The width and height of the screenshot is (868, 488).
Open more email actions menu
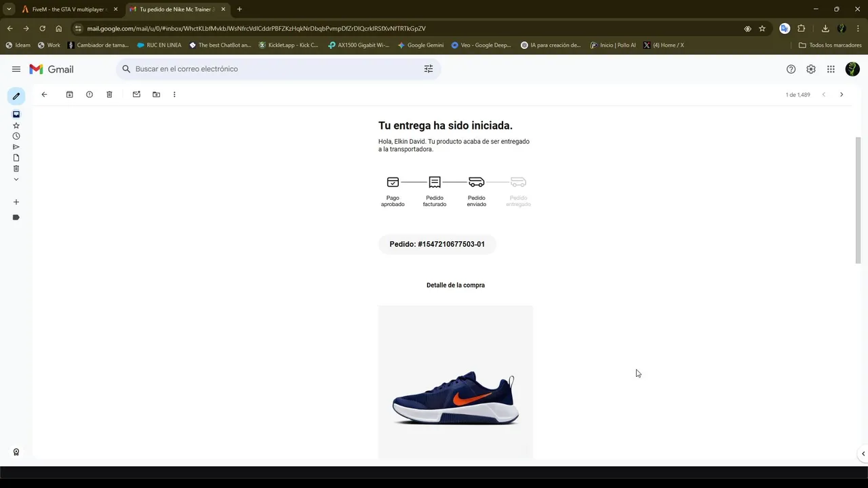pyautogui.click(x=174, y=94)
